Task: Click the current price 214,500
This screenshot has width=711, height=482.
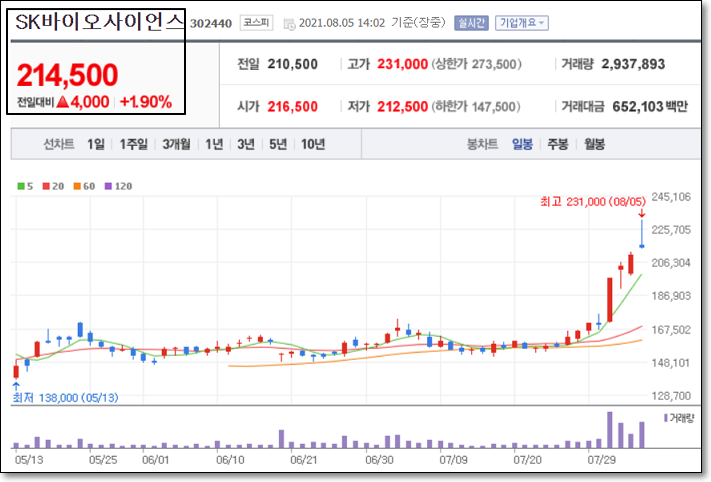Action: click(67, 75)
